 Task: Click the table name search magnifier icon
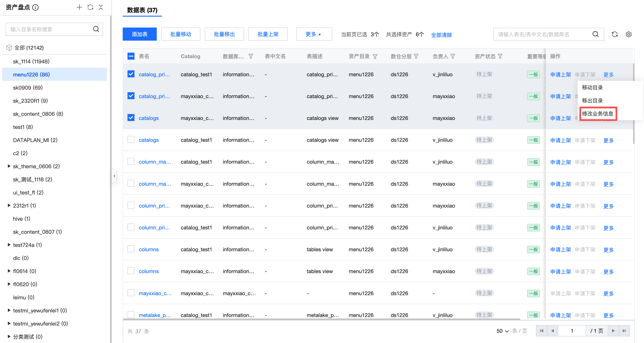point(596,34)
